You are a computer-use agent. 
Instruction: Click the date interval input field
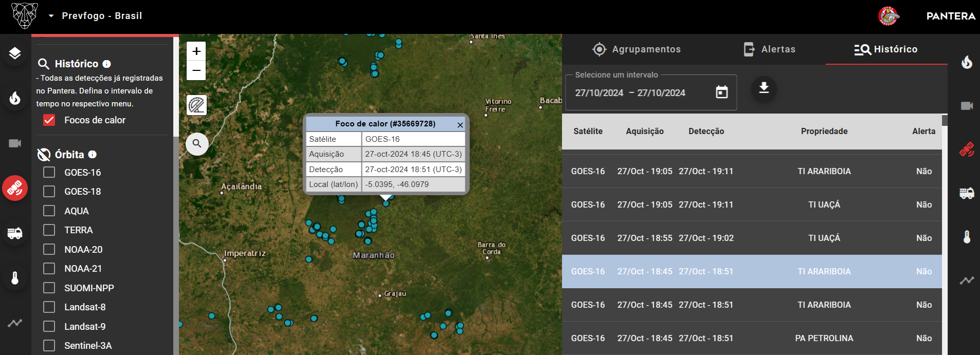tap(651, 92)
